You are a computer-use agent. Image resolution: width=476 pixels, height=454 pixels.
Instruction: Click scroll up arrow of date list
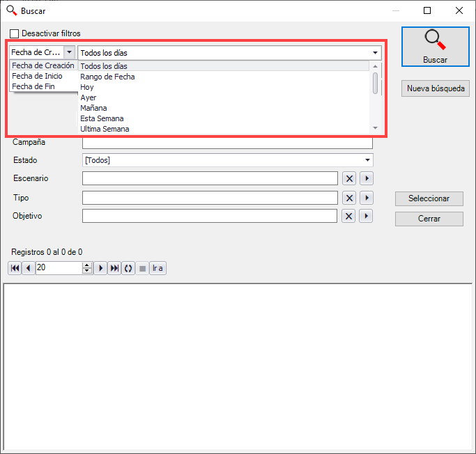(375, 66)
